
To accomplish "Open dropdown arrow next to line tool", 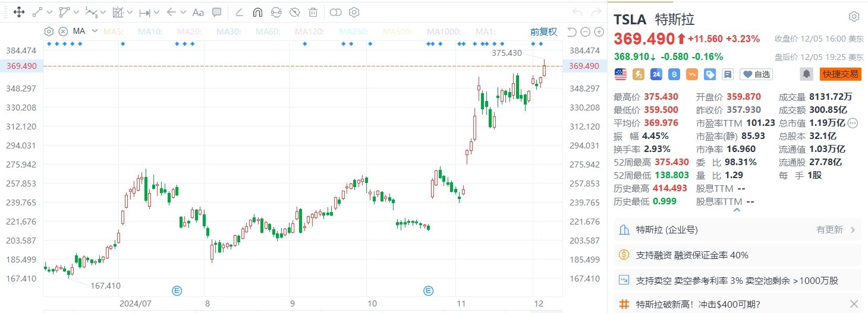I will (49, 12).
